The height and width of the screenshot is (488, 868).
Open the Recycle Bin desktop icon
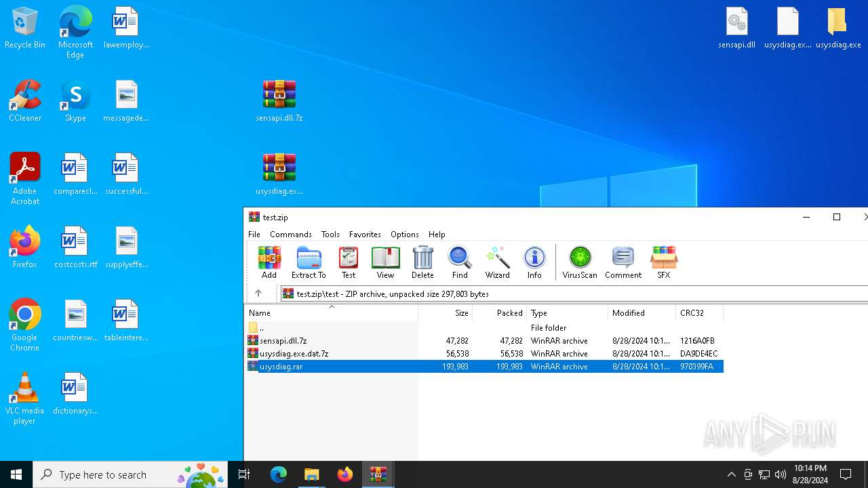coord(25,28)
